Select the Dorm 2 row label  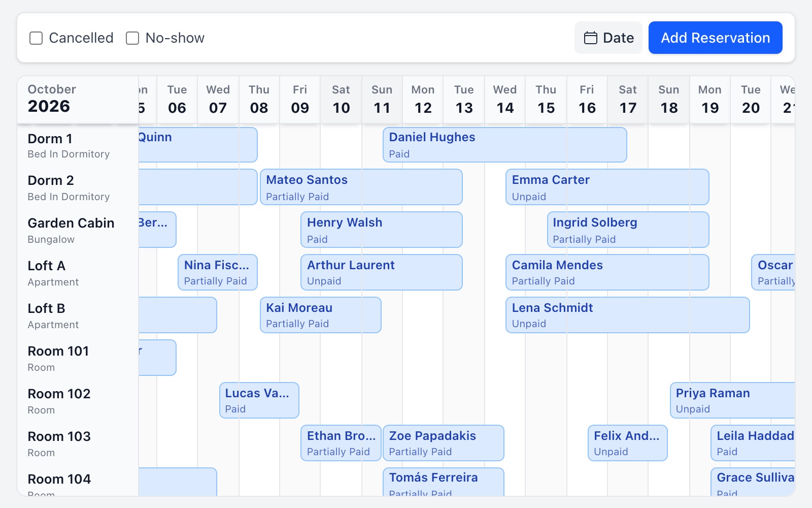[x=78, y=188]
